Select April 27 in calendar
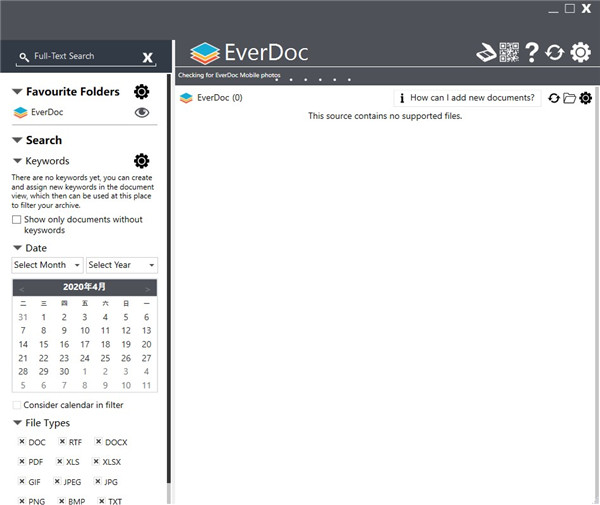 pyautogui.click(x=147, y=358)
